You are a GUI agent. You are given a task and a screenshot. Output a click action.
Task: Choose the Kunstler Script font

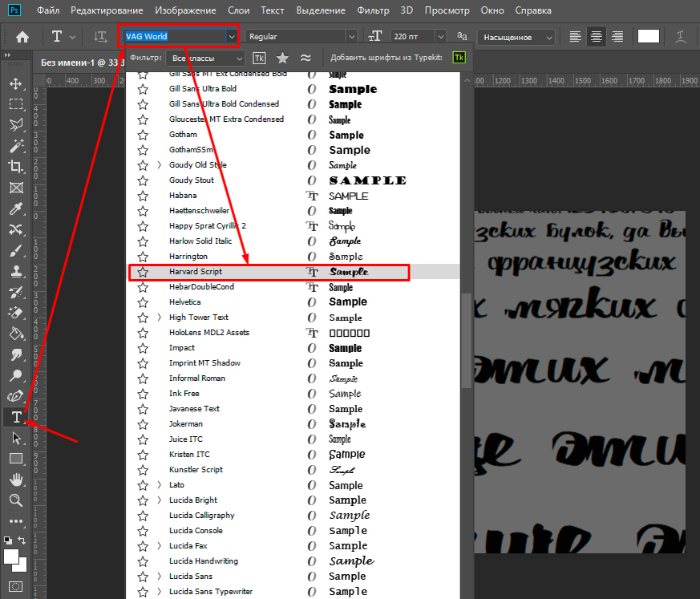coord(293,470)
